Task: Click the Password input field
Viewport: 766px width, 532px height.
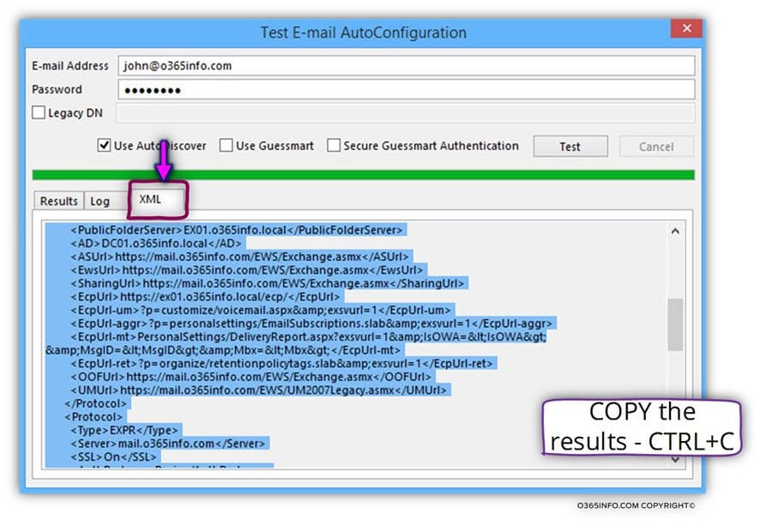Action: [406, 89]
